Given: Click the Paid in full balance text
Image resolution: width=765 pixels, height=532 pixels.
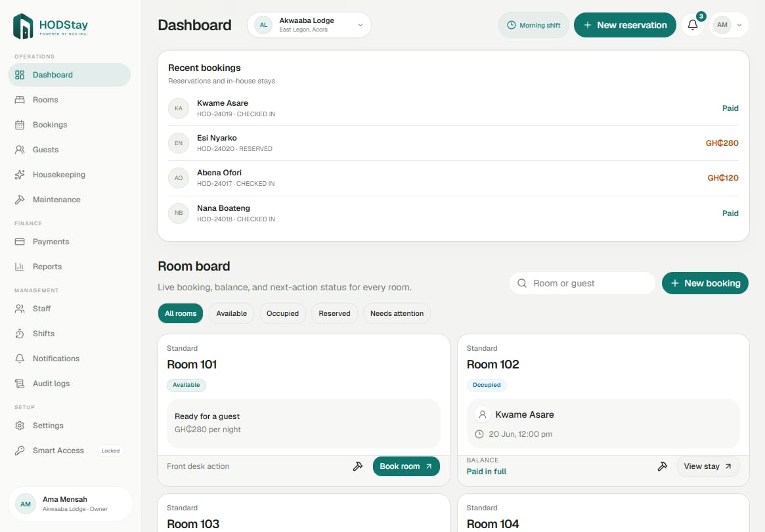Looking at the screenshot, I should 487,472.
